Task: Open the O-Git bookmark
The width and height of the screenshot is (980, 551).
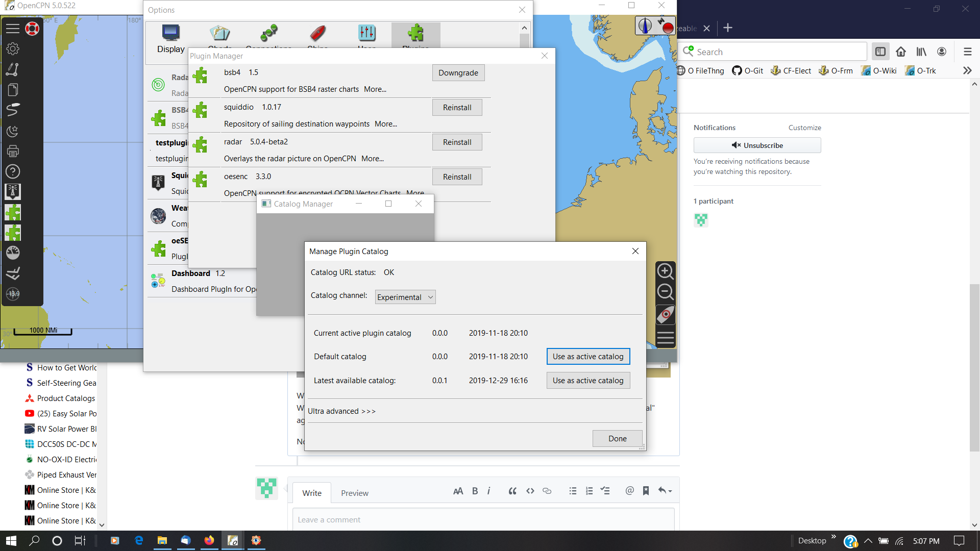Action: pyautogui.click(x=748, y=70)
